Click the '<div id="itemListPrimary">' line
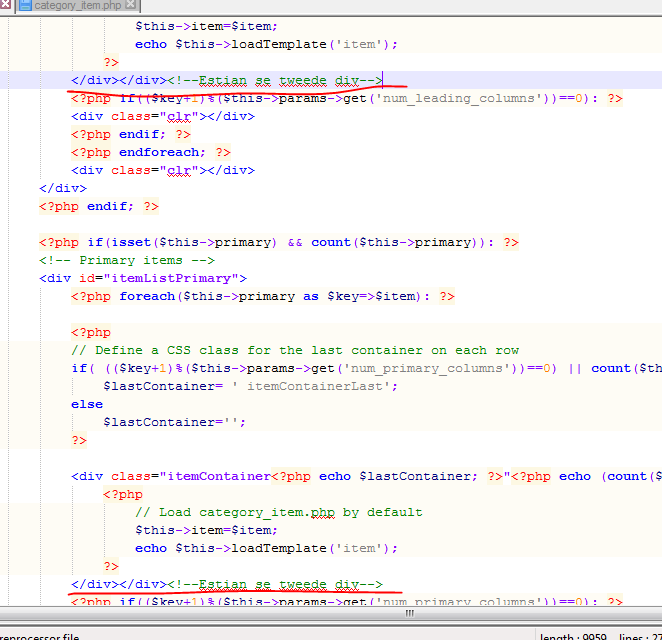 coord(143,278)
